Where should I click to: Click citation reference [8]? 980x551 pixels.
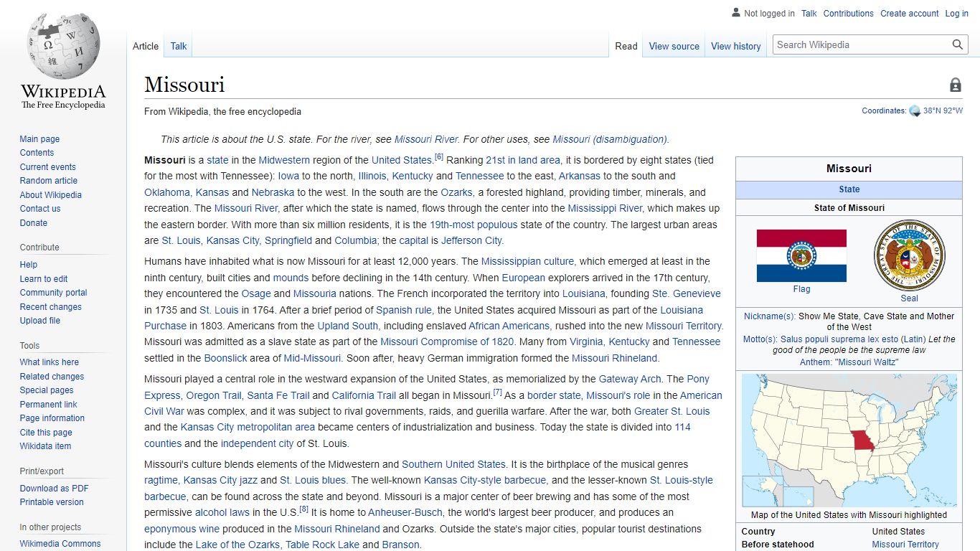[x=303, y=509]
